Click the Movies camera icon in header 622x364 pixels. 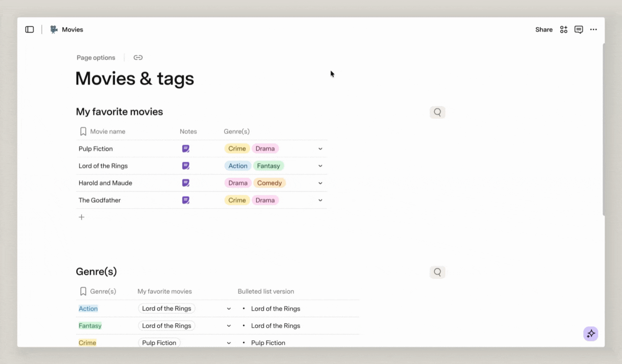coord(54,30)
